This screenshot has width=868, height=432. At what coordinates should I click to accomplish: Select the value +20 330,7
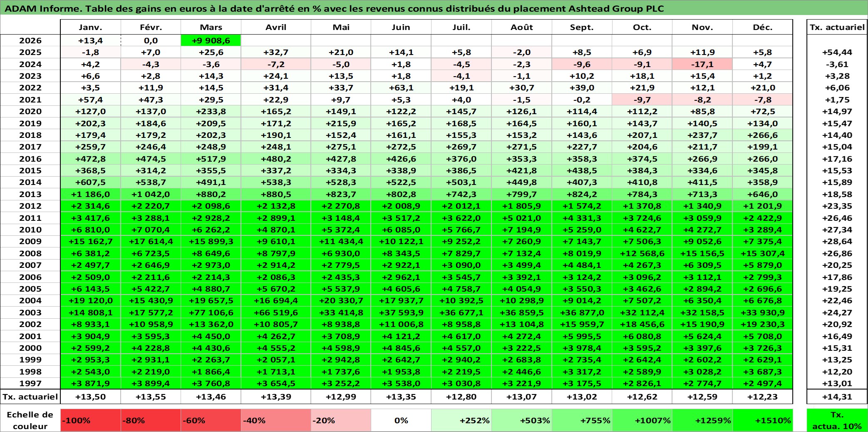tap(341, 300)
